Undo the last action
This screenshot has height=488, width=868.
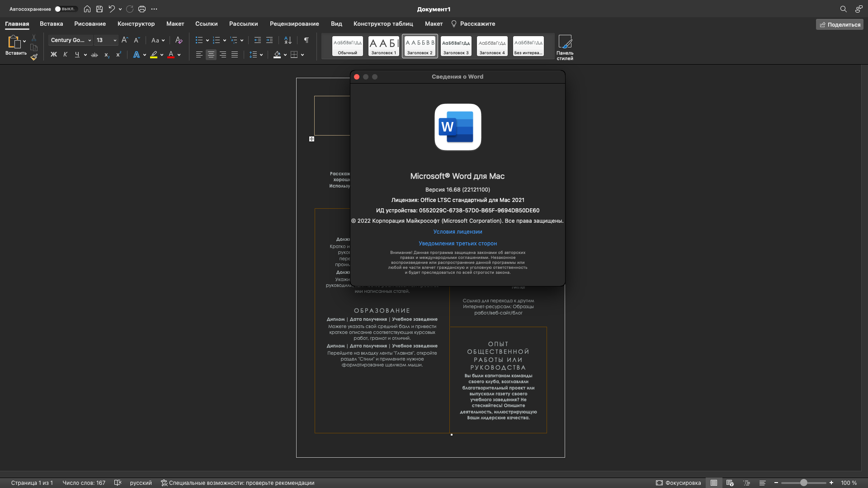pyautogui.click(x=112, y=9)
